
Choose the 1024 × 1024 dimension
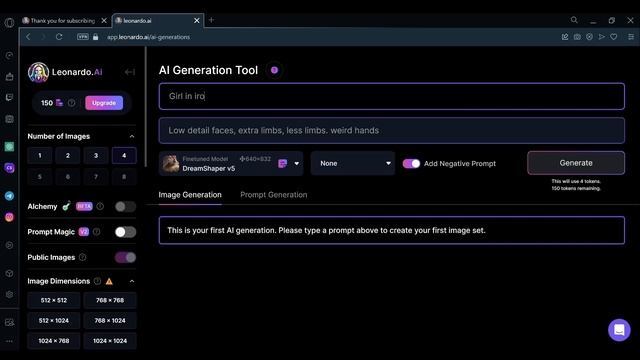(x=110, y=341)
